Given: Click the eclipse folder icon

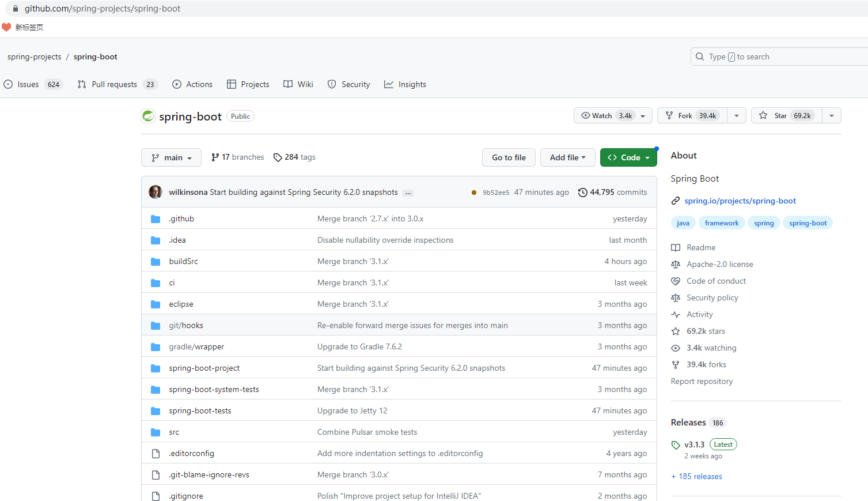Looking at the screenshot, I should pyautogui.click(x=156, y=304).
